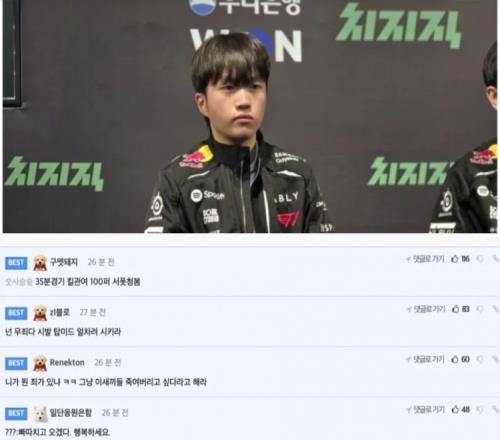Click the BEST badge on the first comment

click(16, 263)
